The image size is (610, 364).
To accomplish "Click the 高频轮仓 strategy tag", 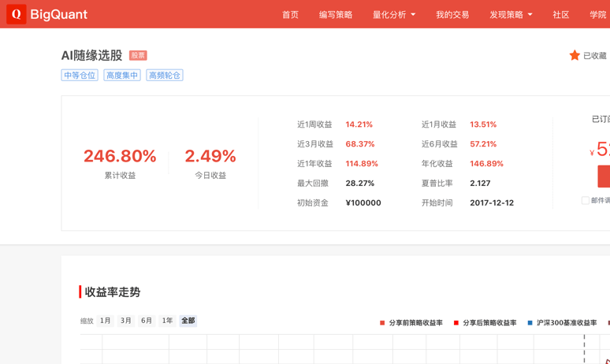I will 165,76.
